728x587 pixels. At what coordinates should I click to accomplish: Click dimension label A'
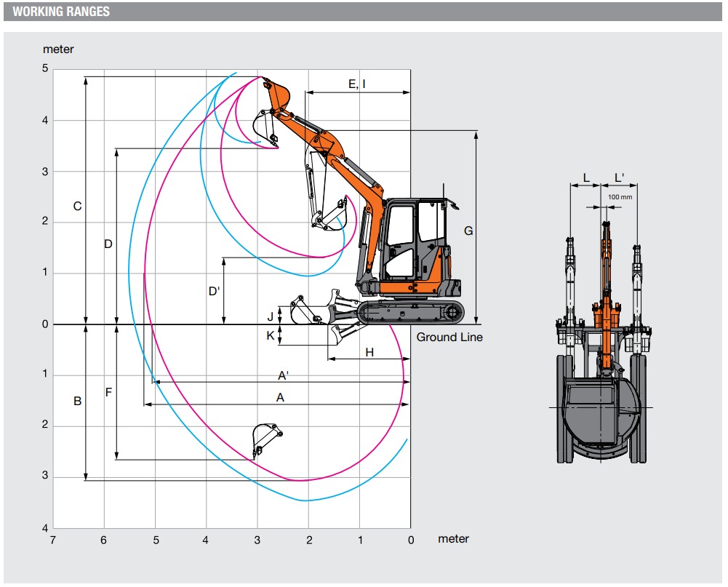pyautogui.click(x=284, y=375)
